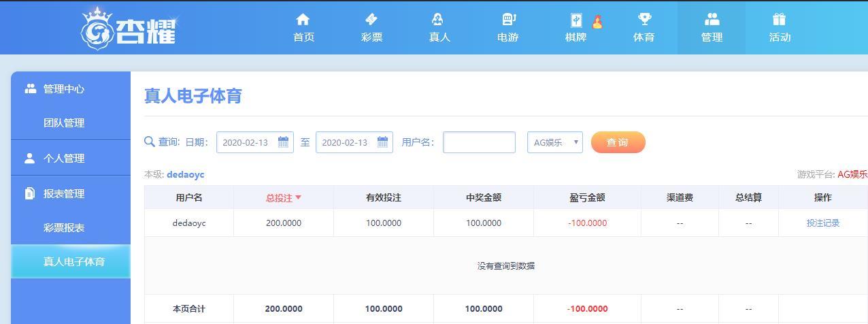Screen dimensions: 868x324
Task: Click -100.0000 in the dedaoyc row
Action: pyautogui.click(x=587, y=223)
